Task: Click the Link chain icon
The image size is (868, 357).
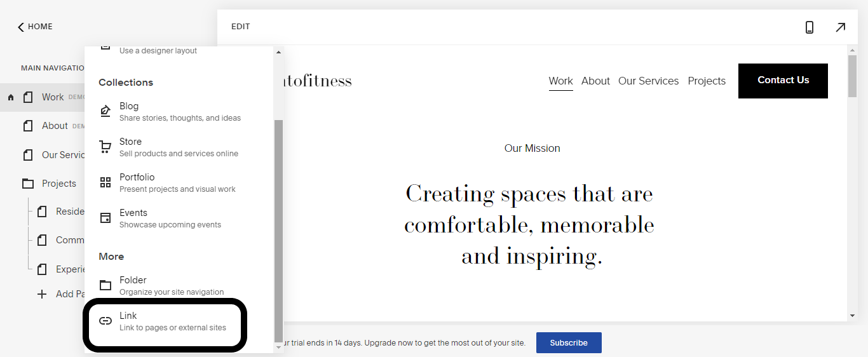Action: [x=105, y=321]
